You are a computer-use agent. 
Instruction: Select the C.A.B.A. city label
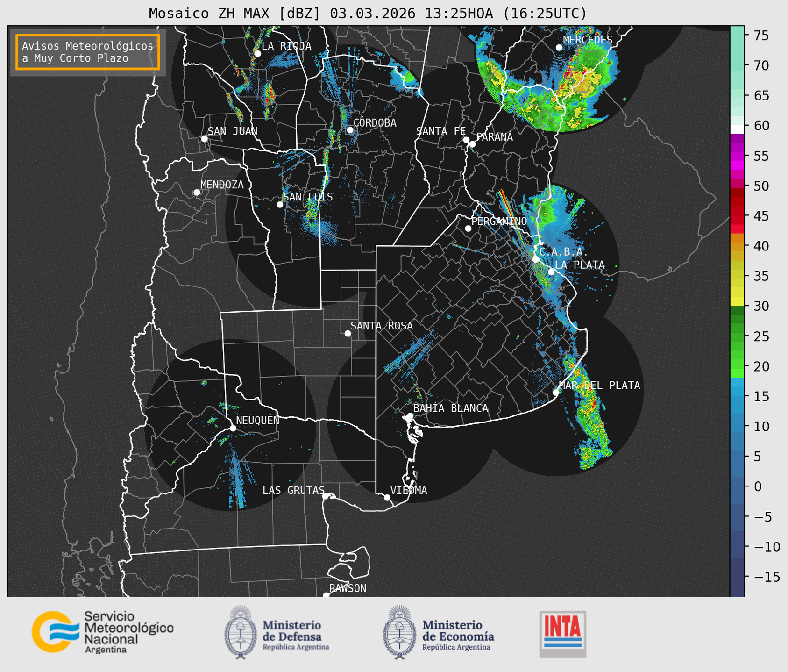click(563, 252)
